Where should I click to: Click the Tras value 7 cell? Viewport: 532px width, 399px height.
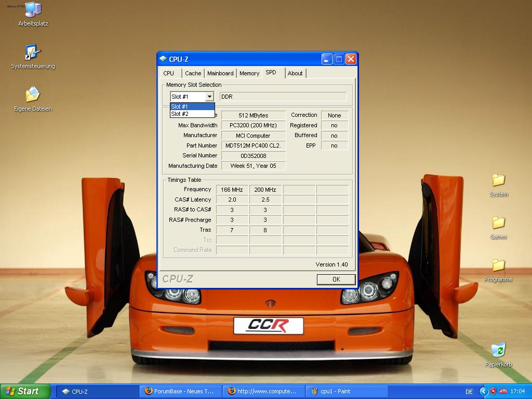[232, 230]
